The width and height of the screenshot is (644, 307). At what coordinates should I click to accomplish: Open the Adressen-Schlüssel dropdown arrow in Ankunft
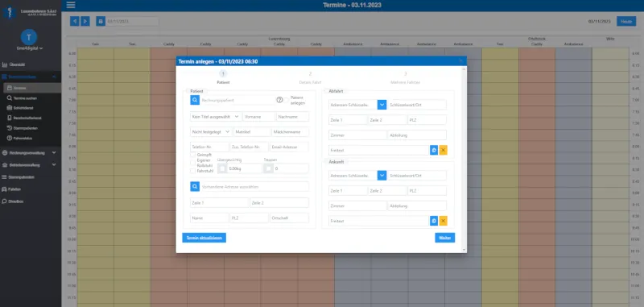pyautogui.click(x=382, y=176)
